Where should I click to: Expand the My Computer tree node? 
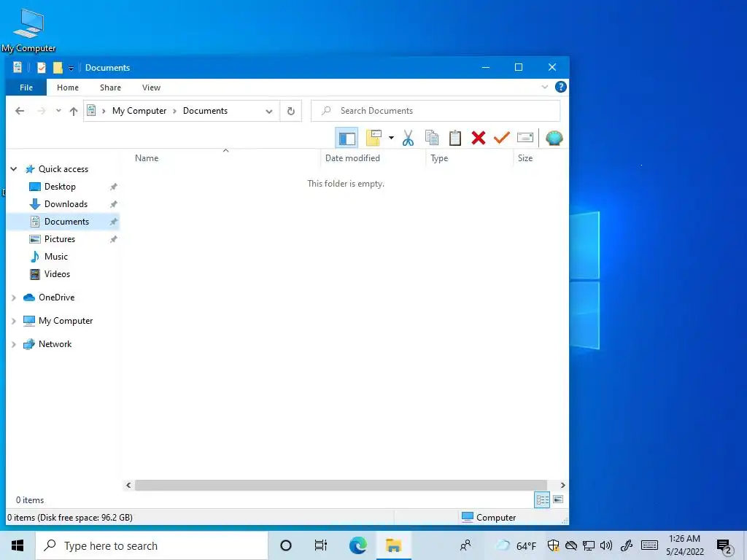[x=13, y=321]
